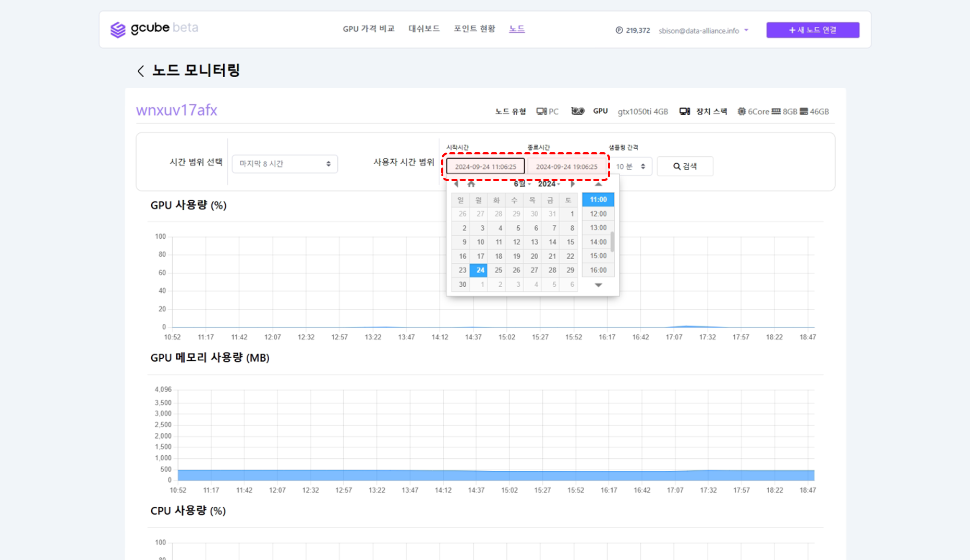Select day 23 in the calendar
970x560 pixels.
coord(460,270)
